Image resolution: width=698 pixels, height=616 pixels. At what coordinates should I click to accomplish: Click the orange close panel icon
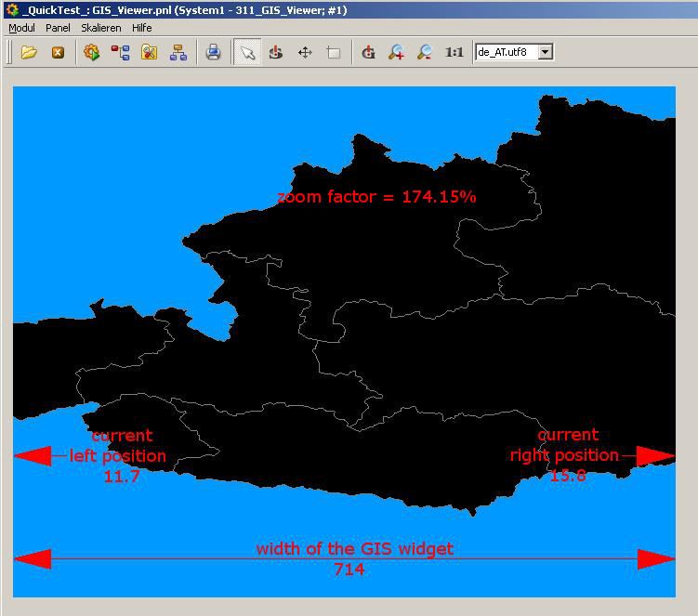(58, 52)
